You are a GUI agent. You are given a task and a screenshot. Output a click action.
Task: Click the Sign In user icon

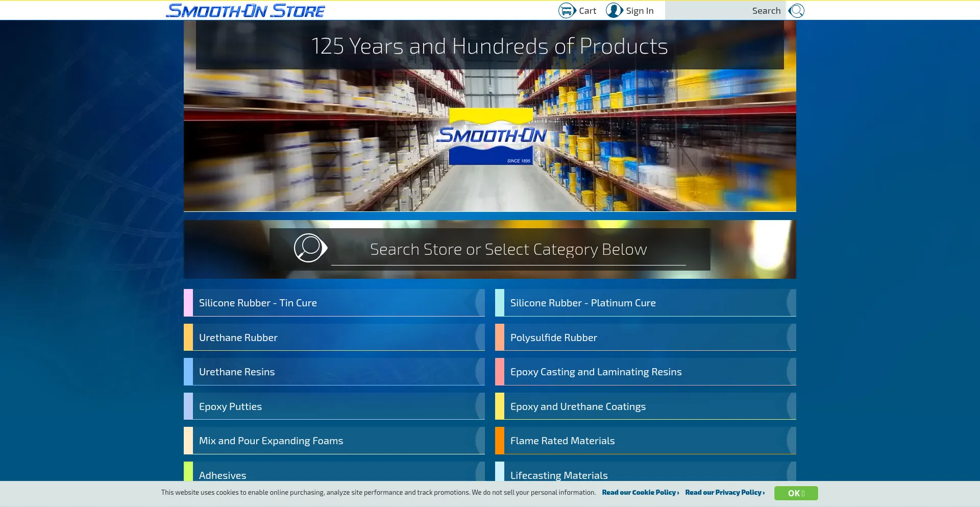(614, 11)
